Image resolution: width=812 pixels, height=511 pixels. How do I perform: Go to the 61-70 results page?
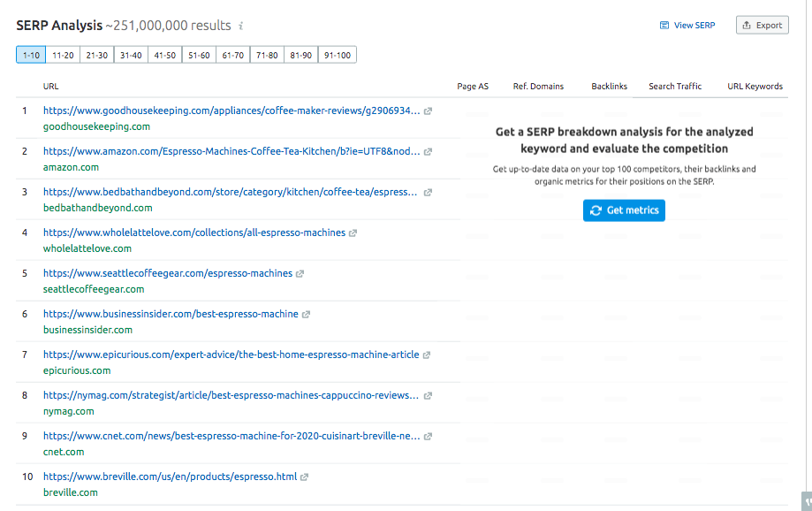click(233, 55)
